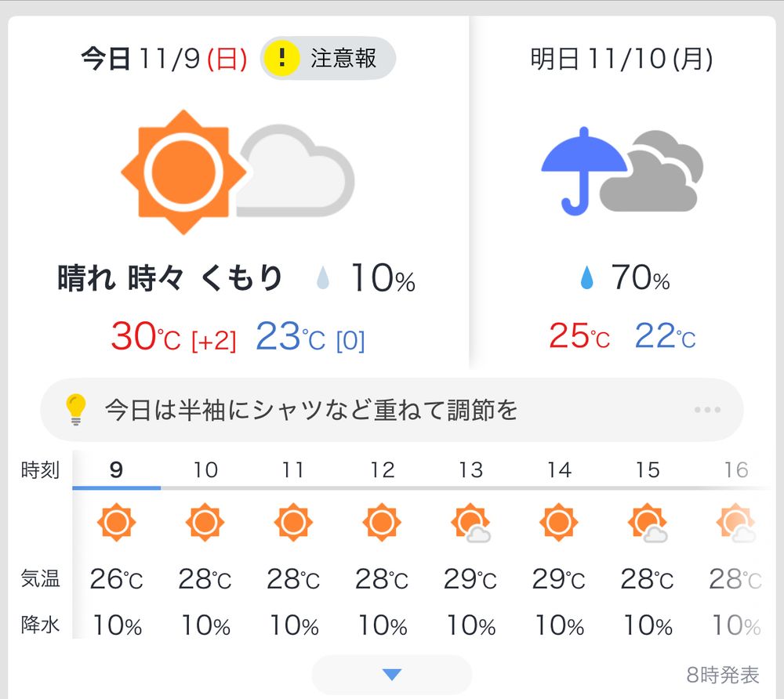This screenshot has height=699, width=784.
Task: Click the sunny icon at 10 o'clock
Action: pos(205,522)
